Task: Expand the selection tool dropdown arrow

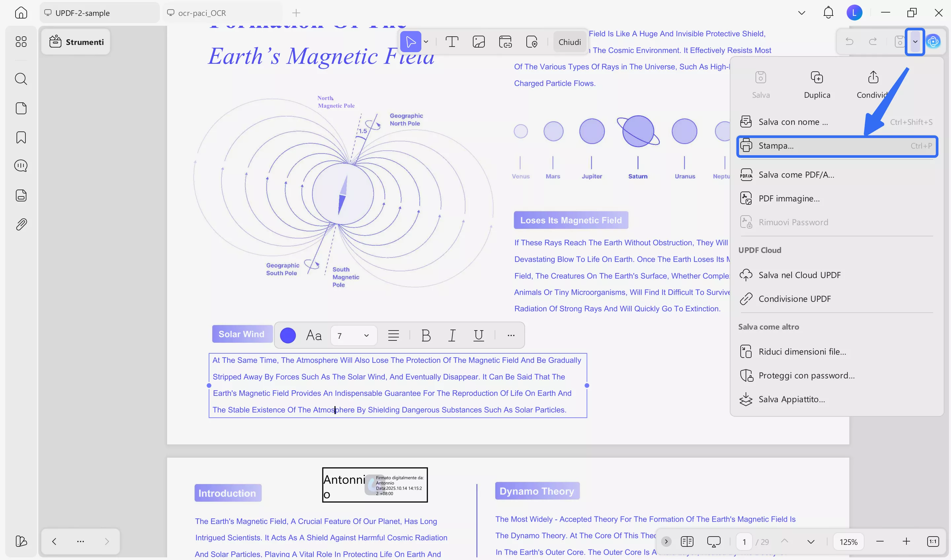Action: (x=426, y=42)
